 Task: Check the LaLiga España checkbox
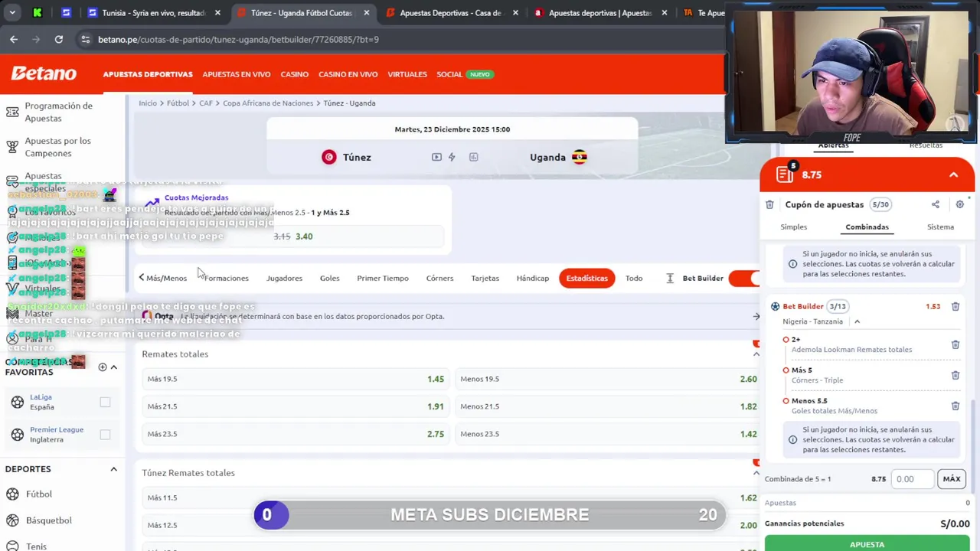pos(105,402)
